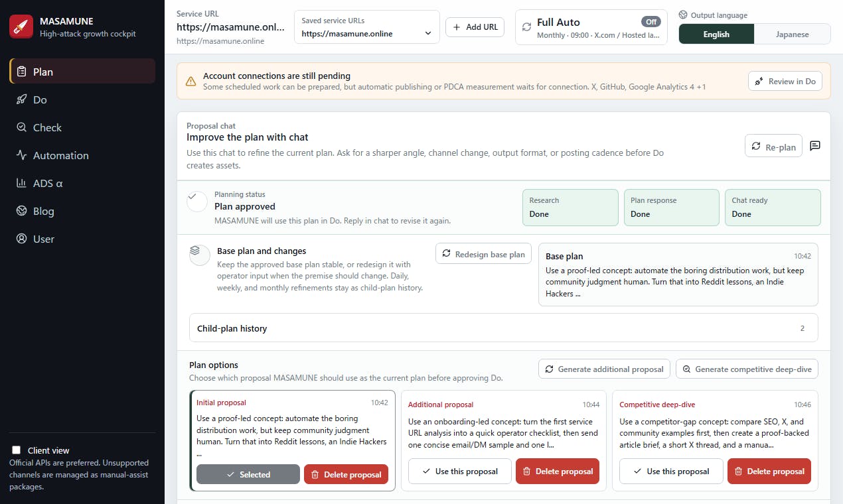Open the Saved service URLs dropdown
843x504 pixels.
point(366,33)
